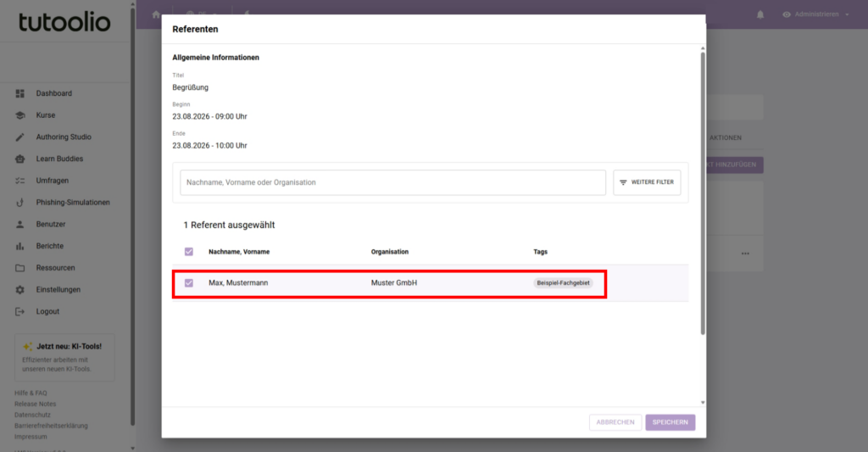Click the Phishing-Simulationen hook icon
868x452 pixels.
click(x=20, y=202)
